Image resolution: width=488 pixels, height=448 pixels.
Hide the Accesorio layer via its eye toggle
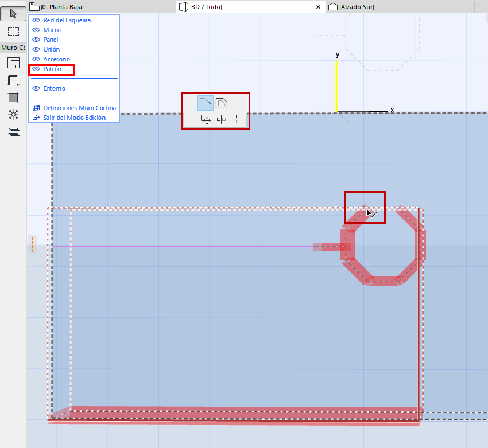(x=36, y=59)
